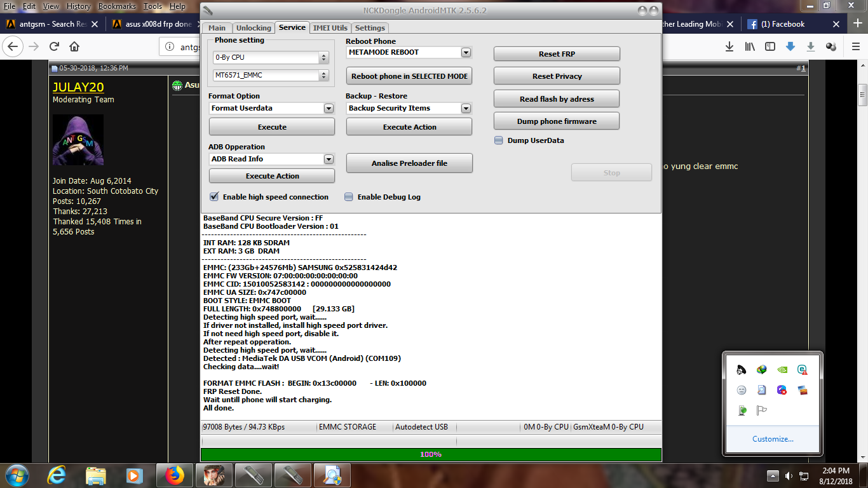Click Read flash by adress button

click(x=557, y=99)
